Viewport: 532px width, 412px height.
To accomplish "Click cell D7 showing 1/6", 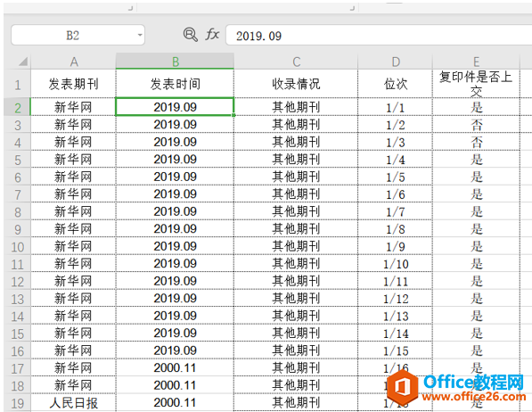I will (396, 194).
